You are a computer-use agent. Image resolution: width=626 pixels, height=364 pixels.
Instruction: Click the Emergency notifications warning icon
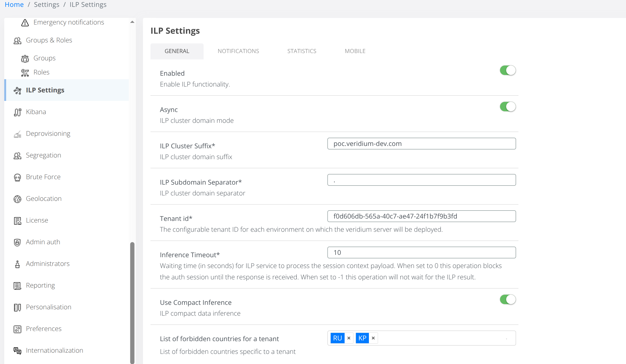coord(25,23)
